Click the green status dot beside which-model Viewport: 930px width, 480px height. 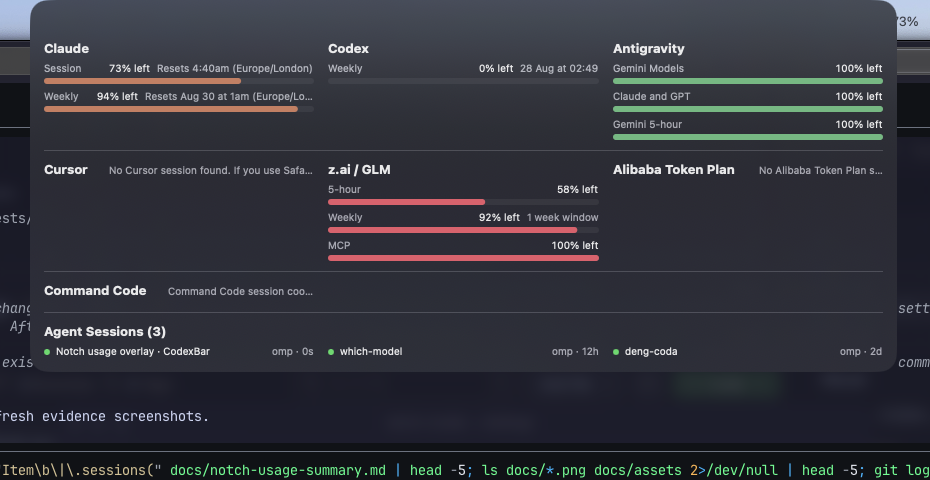(331, 352)
